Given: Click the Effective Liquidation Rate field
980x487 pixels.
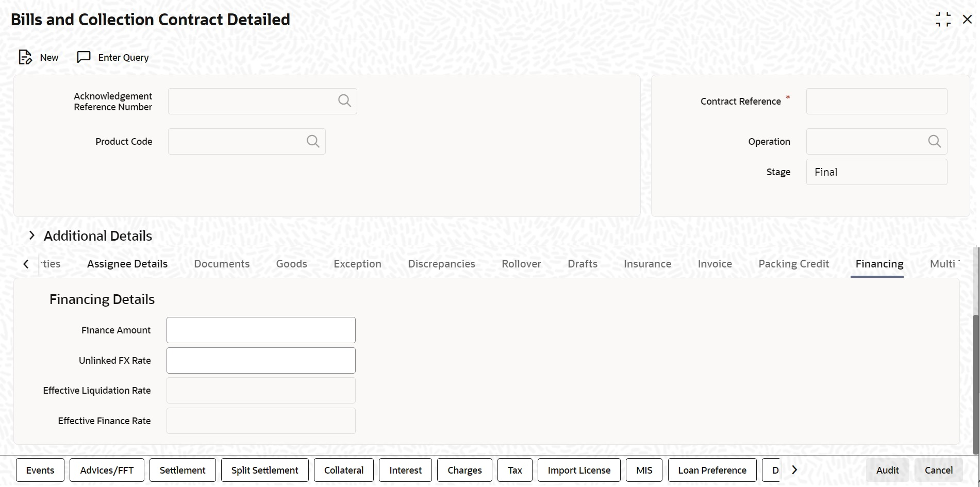Looking at the screenshot, I should point(261,390).
